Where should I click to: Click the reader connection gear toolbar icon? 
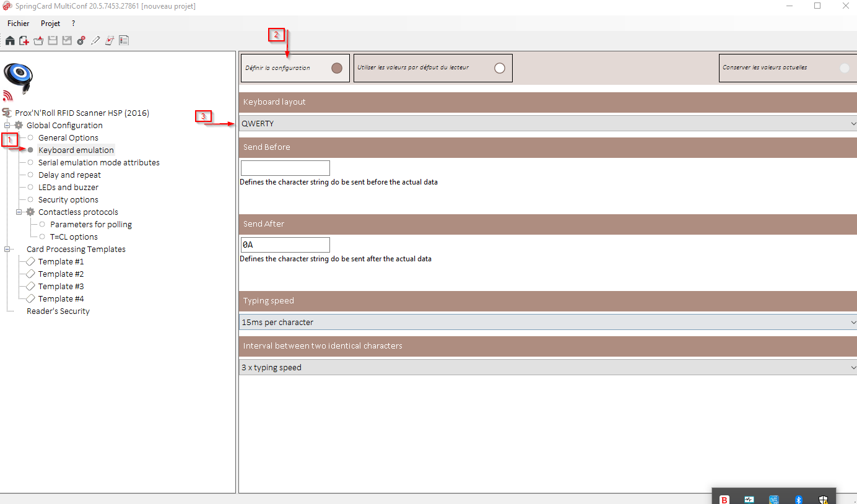[80, 40]
